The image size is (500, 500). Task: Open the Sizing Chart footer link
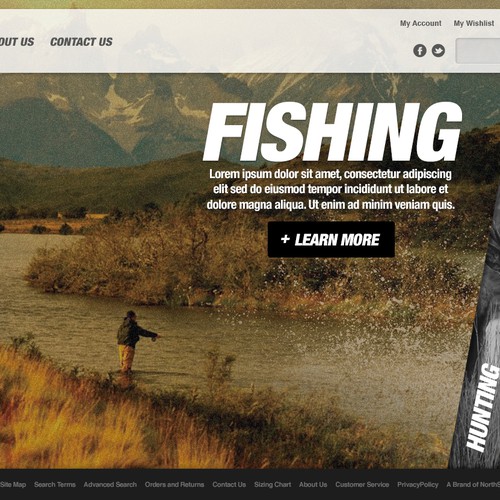point(272,484)
